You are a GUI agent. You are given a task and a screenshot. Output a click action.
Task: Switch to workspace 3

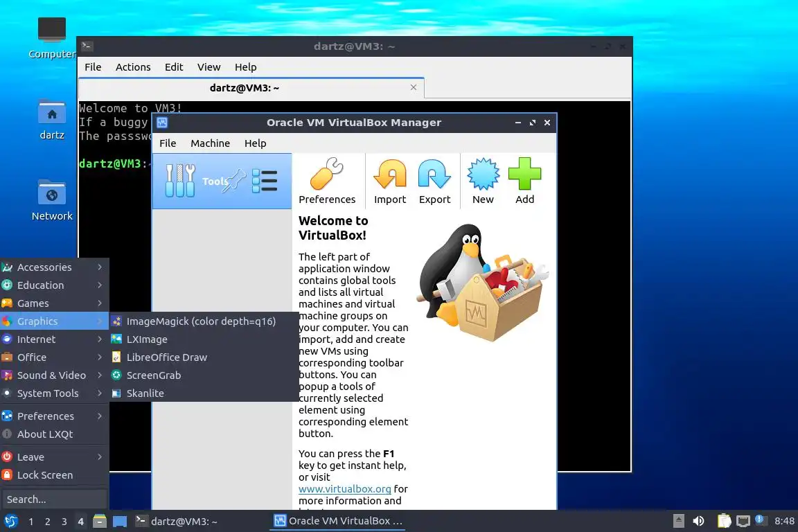[64, 522]
